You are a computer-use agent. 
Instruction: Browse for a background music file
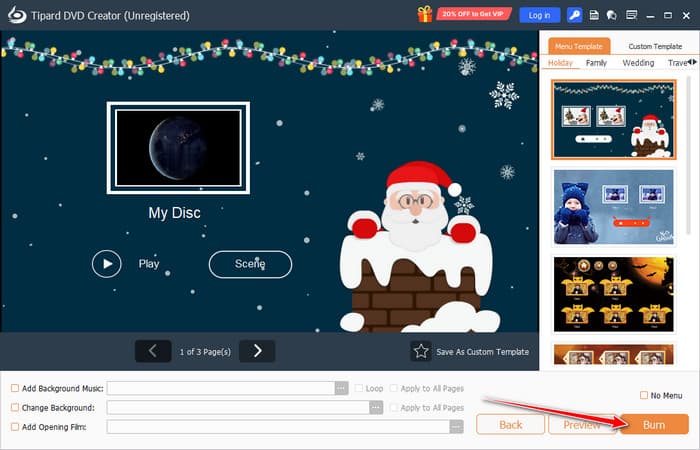pos(342,388)
